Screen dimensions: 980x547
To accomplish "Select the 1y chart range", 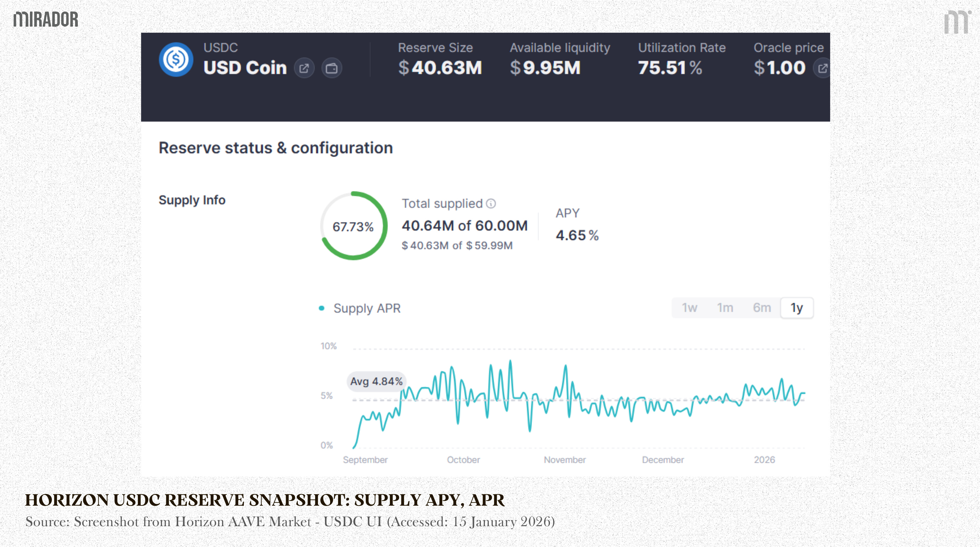I will pyautogui.click(x=797, y=308).
